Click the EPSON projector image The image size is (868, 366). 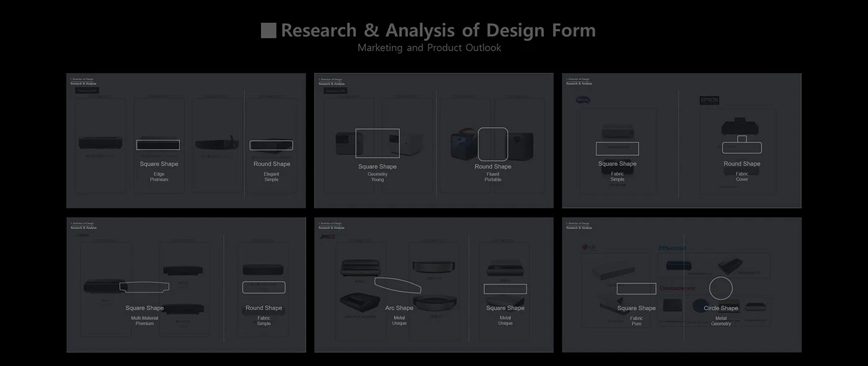click(x=742, y=128)
